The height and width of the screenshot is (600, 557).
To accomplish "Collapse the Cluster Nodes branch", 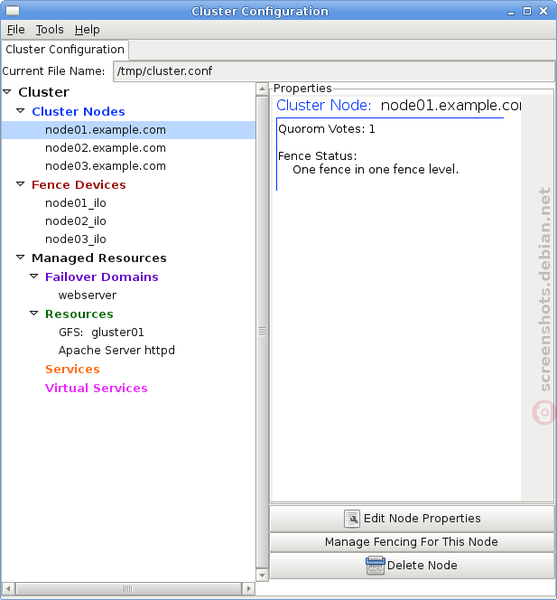I will pyautogui.click(x=21, y=111).
